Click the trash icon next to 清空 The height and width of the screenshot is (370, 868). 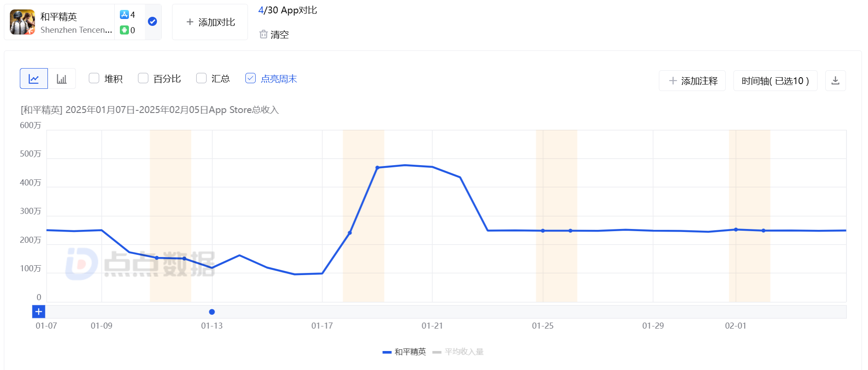pos(263,34)
